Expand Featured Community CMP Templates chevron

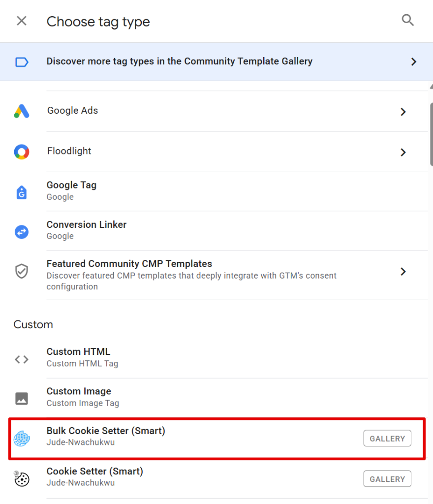pyautogui.click(x=403, y=271)
